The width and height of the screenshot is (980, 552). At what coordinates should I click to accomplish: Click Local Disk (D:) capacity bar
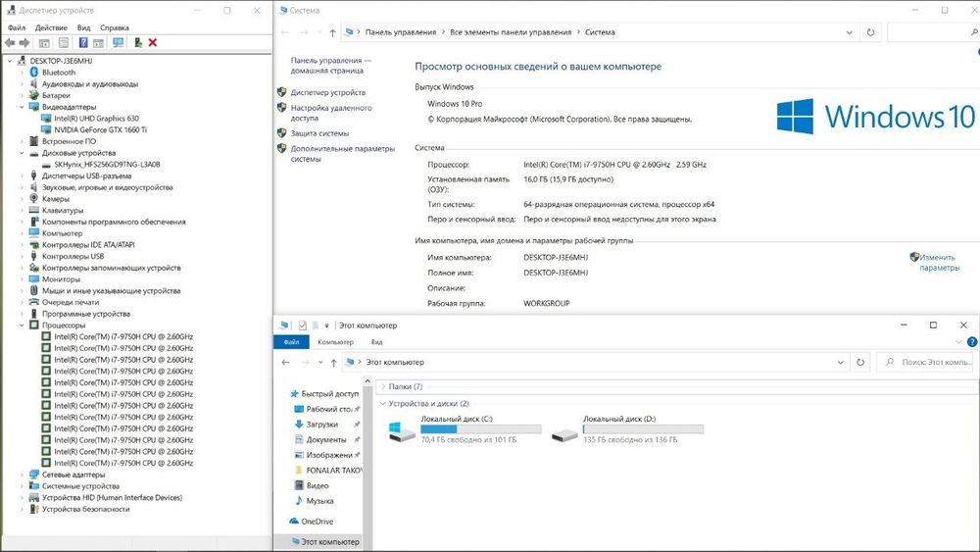pos(643,429)
